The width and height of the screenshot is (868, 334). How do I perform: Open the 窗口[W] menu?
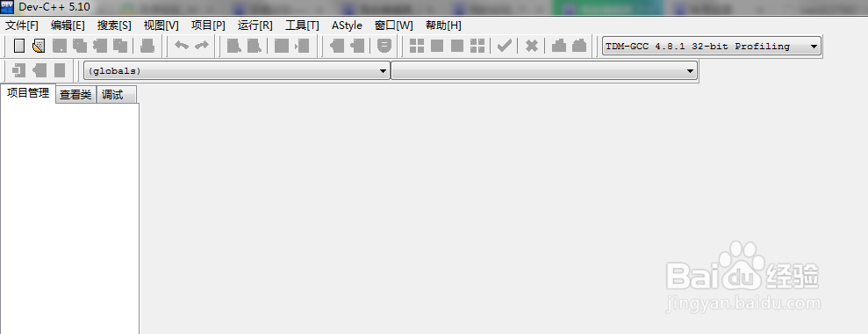[x=393, y=25]
